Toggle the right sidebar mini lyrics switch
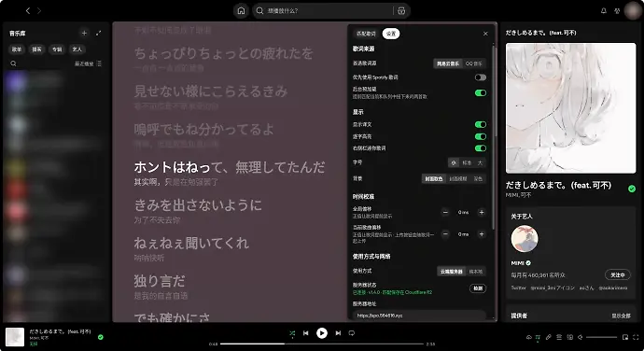The width and height of the screenshot is (644, 351). click(480, 148)
